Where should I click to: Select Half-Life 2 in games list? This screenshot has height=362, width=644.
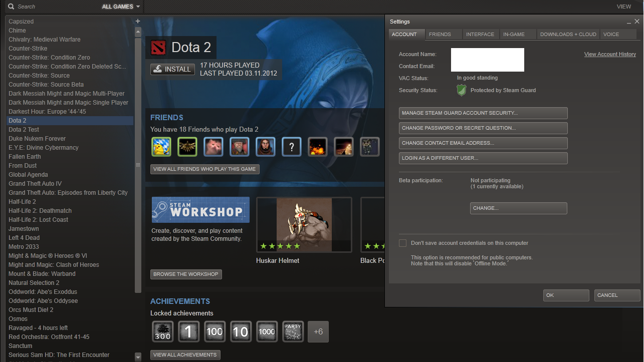70,202
